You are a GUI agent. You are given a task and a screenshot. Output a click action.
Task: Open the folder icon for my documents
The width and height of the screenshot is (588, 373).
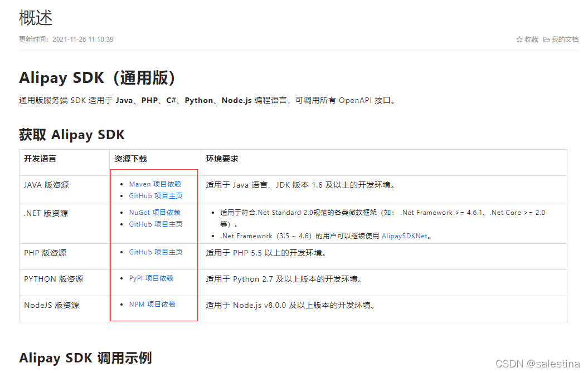click(x=546, y=40)
